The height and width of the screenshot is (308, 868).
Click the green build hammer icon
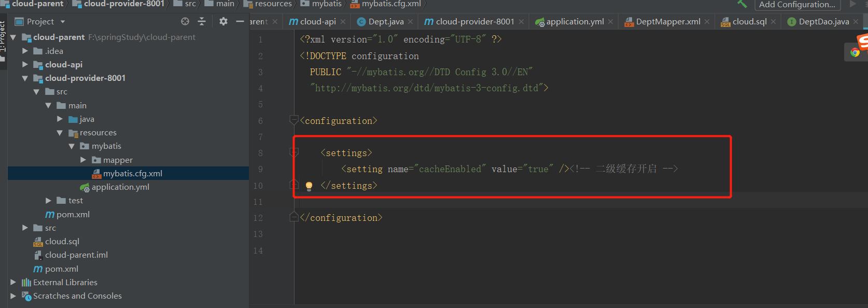pos(742,4)
